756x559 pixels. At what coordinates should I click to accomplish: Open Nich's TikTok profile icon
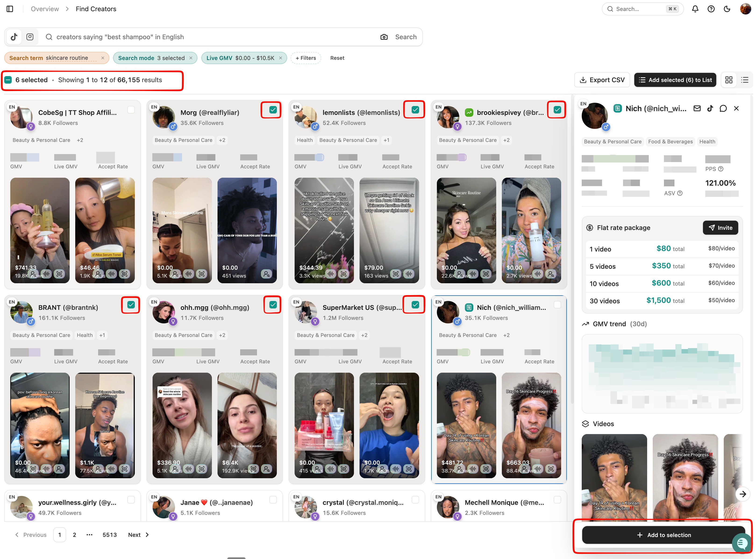point(710,108)
